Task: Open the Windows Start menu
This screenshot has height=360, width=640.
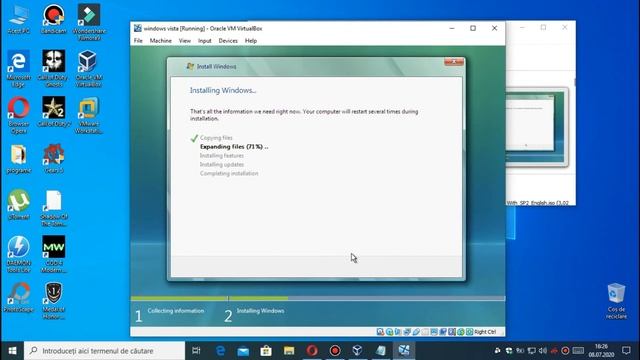Action: coord(12,351)
